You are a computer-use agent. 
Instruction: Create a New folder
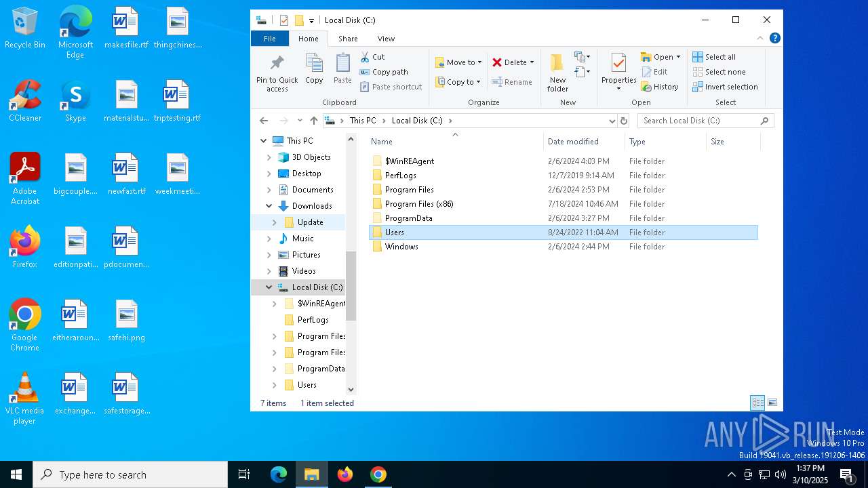(557, 73)
